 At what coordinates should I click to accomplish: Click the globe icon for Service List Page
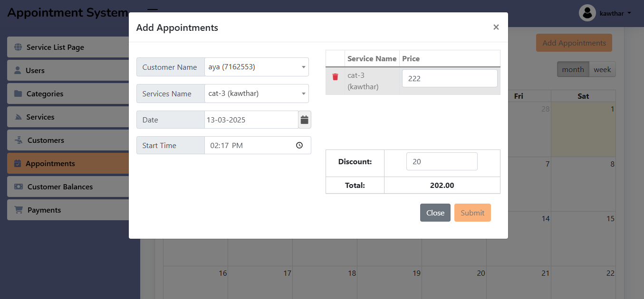tap(18, 47)
